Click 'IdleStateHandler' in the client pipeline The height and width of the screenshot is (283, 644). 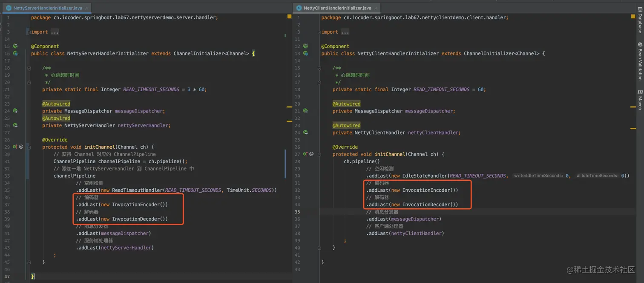(425, 176)
